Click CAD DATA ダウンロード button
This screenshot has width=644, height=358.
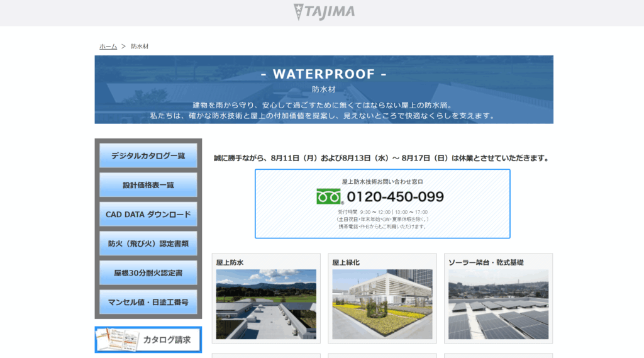tap(148, 215)
